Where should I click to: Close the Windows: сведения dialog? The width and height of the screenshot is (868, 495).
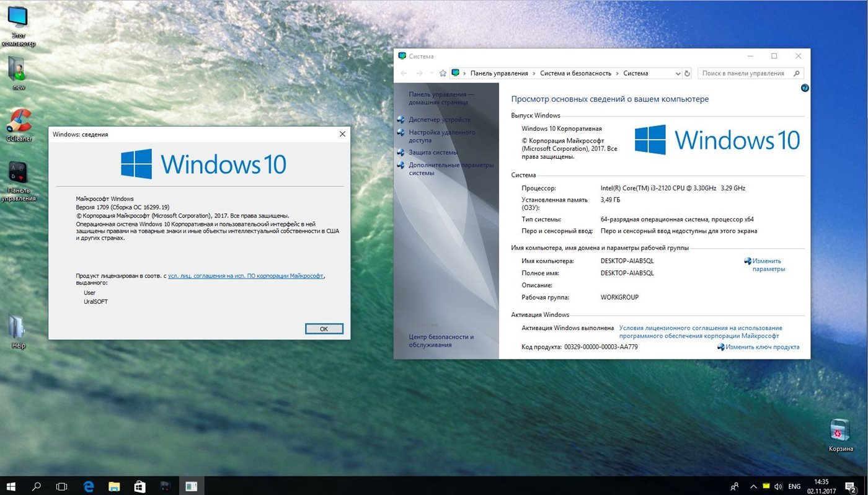pyautogui.click(x=342, y=134)
